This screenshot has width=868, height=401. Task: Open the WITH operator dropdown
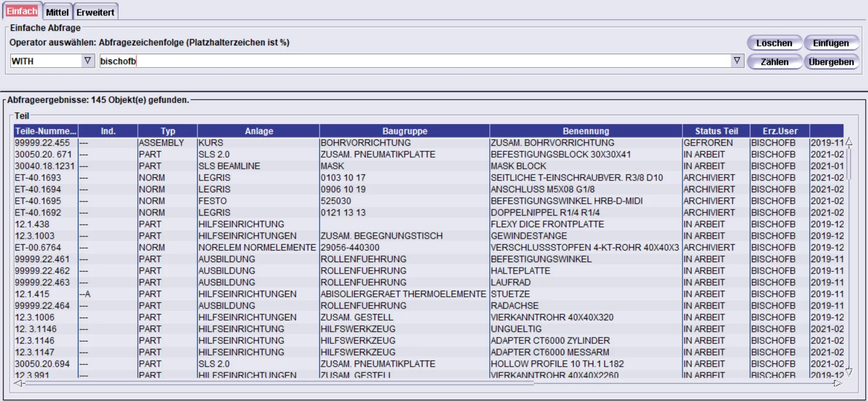point(88,61)
